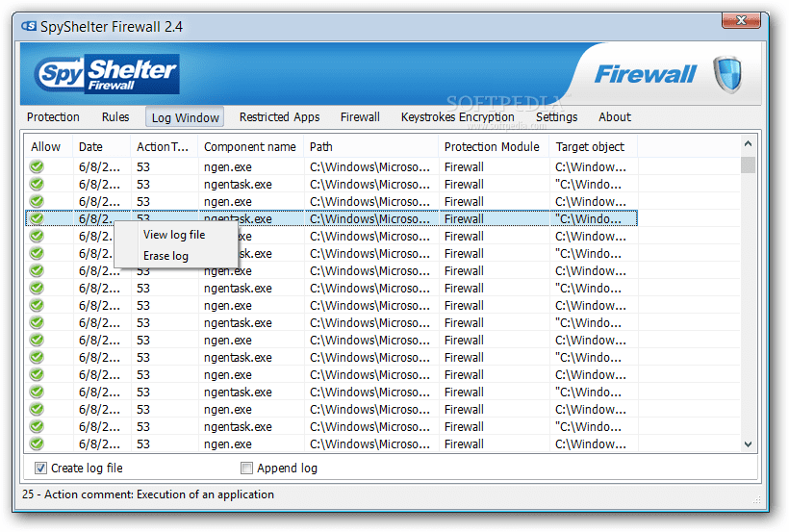Viewport: 789px width, 532px height.
Task: Close the SpyShelter Firewall window
Action: tap(741, 20)
